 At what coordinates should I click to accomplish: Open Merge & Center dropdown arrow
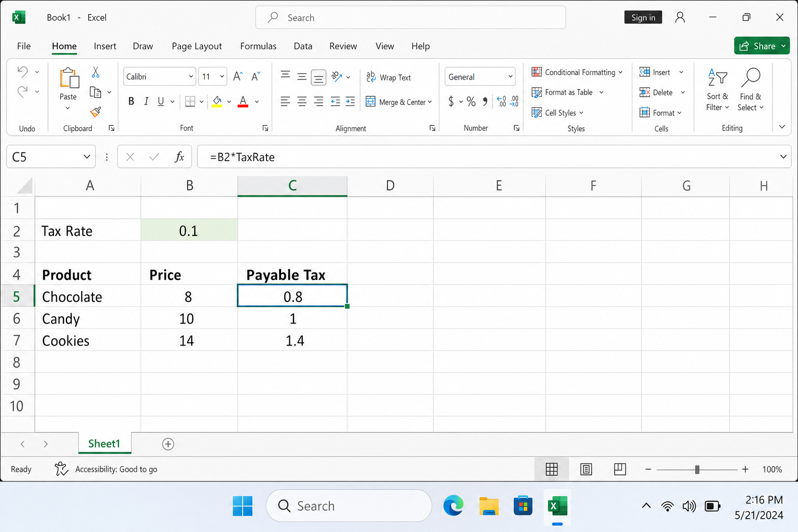pos(430,102)
